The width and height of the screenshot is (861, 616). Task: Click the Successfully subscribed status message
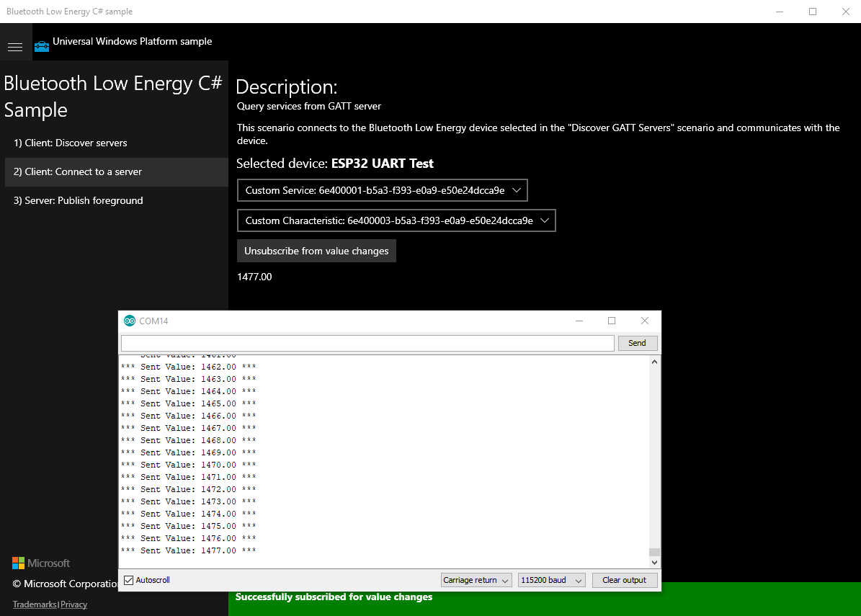[334, 597]
